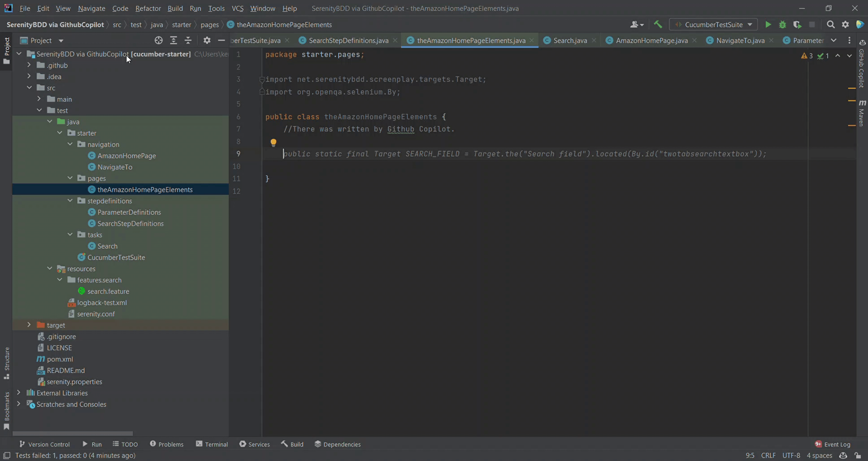Screen dimensions: 868x461
Task: Expand the main folder
Action: pyautogui.click(x=39, y=99)
